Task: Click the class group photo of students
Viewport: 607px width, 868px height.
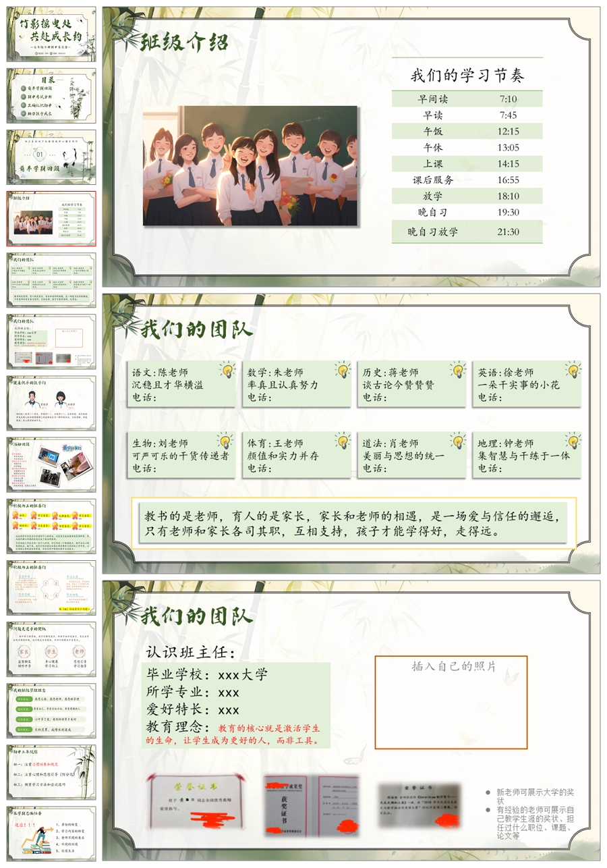Action: coord(250,165)
